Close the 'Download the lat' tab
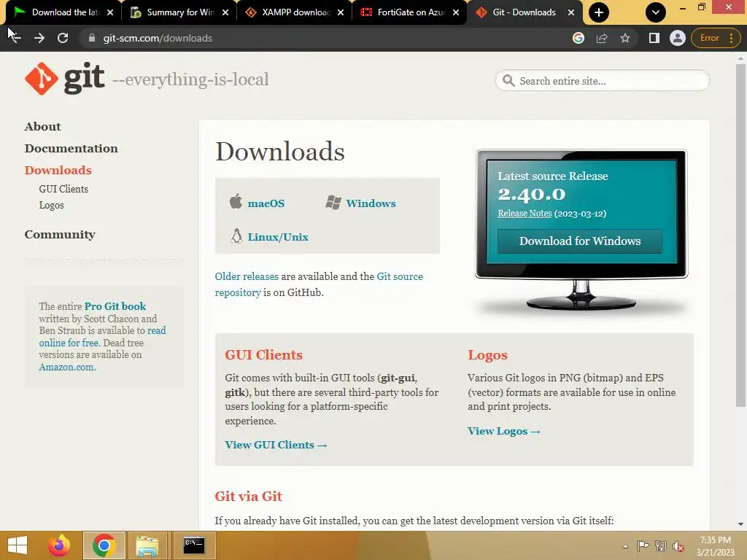The image size is (747, 560). pos(110,12)
